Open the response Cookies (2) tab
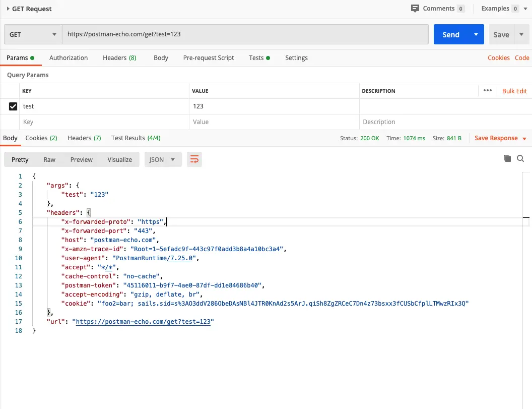Viewport: 532px width, 409px height. [x=41, y=138]
